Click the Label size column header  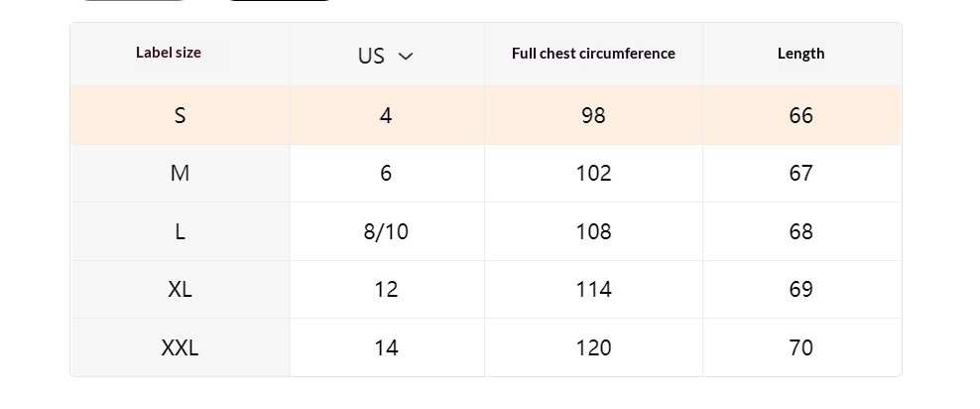[x=169, y=53]
